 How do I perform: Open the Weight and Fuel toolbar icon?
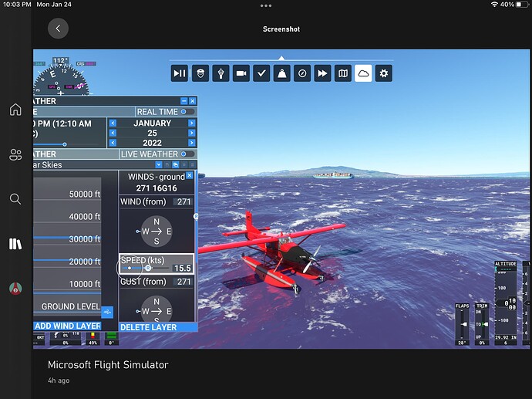tap(282, 73)
